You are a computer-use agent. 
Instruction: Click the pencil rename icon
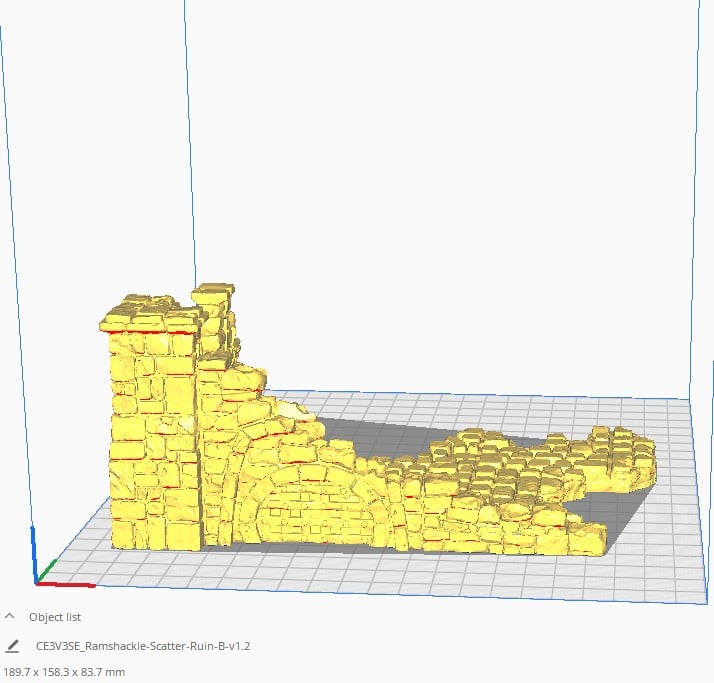point(11,646)
